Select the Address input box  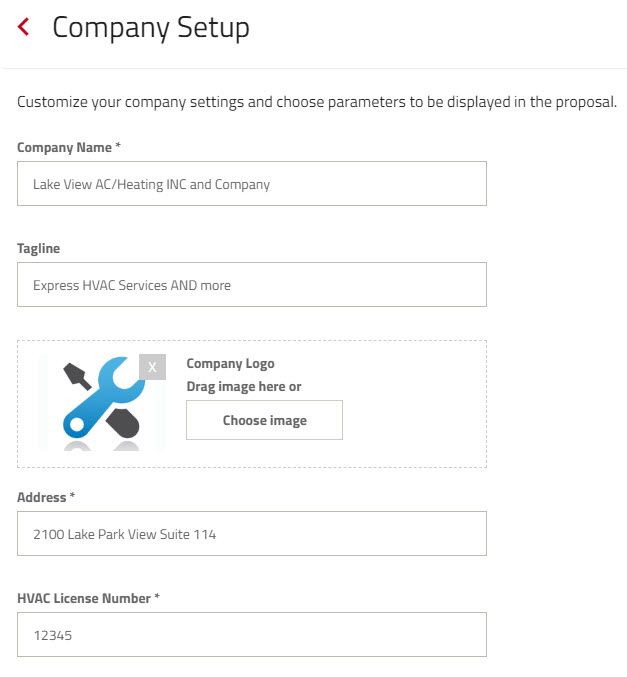252,534
